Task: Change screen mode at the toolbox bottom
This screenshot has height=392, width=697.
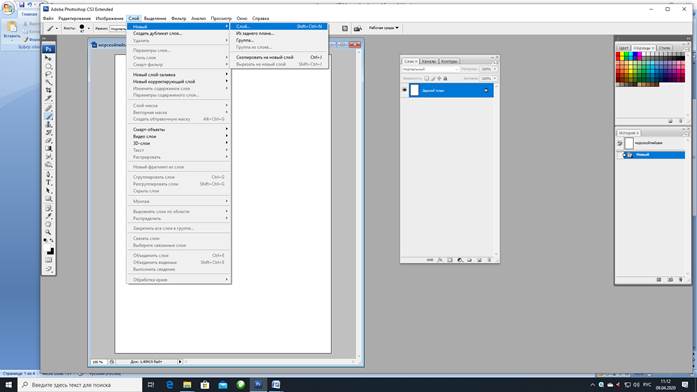Action: click(x=48, y=269)
